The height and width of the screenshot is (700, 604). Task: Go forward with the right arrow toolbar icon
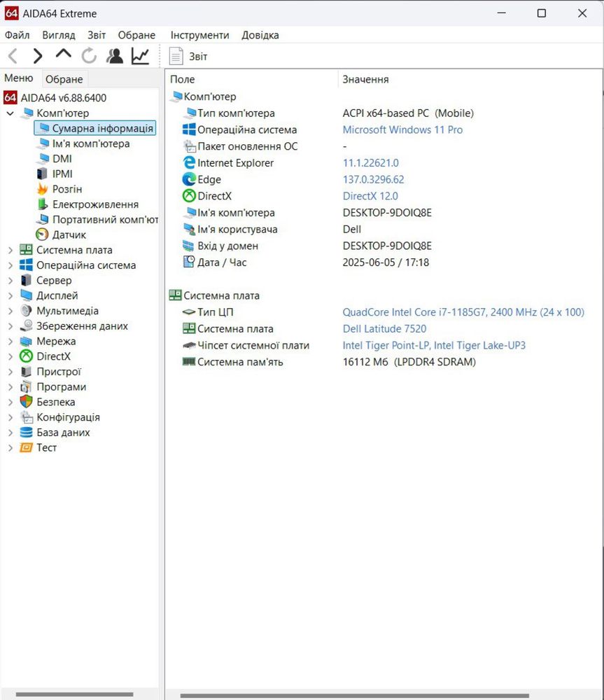click(x=38, y=56)
